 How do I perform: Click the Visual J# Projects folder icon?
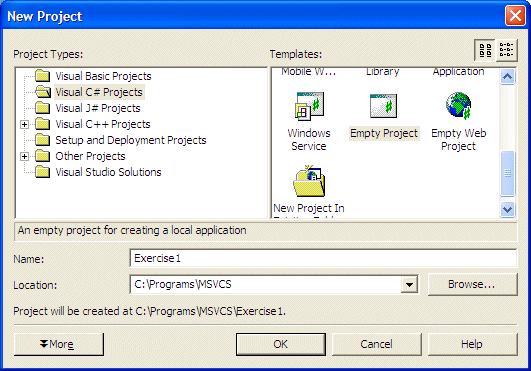[43, 108]
